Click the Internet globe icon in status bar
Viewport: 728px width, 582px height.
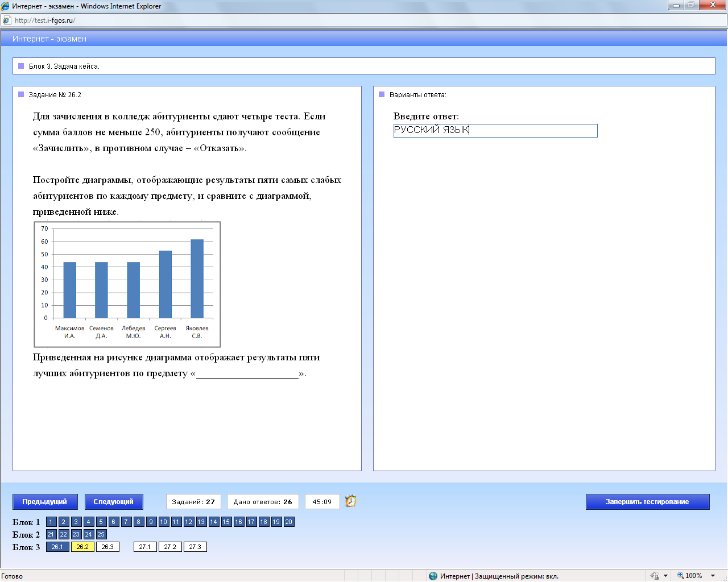pyautogui.click(x=433, y=576)
